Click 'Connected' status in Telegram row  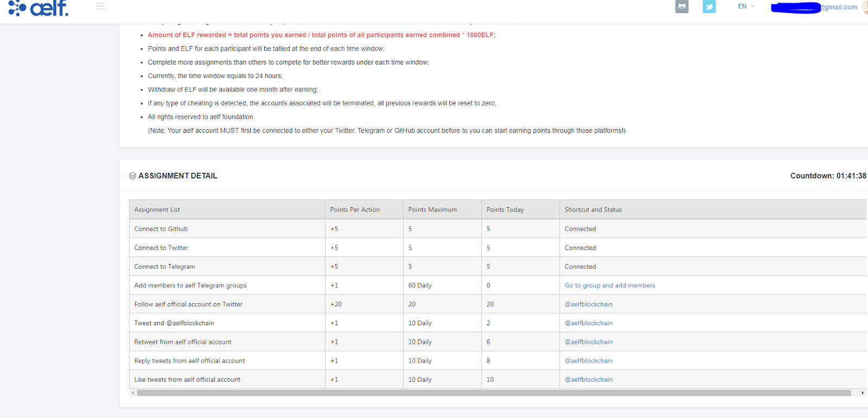click(x=580, y=267)
